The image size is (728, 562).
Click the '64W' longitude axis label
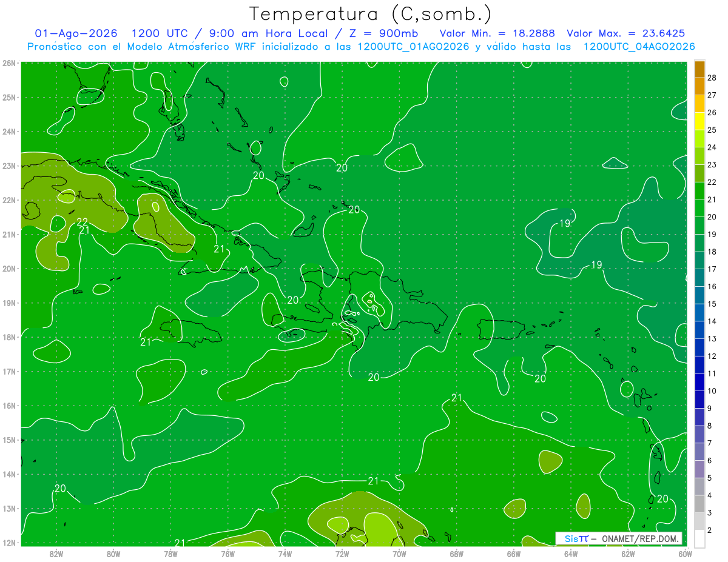(570, 553)
